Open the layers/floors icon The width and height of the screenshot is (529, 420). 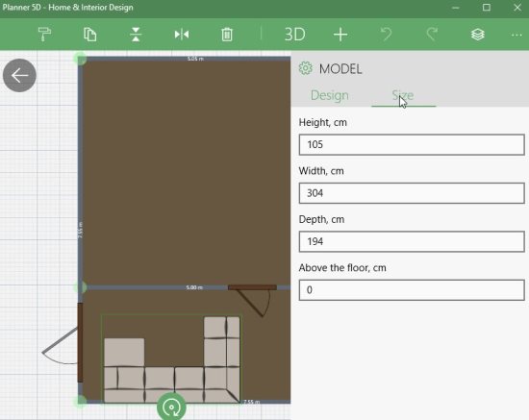click(478, 35)
